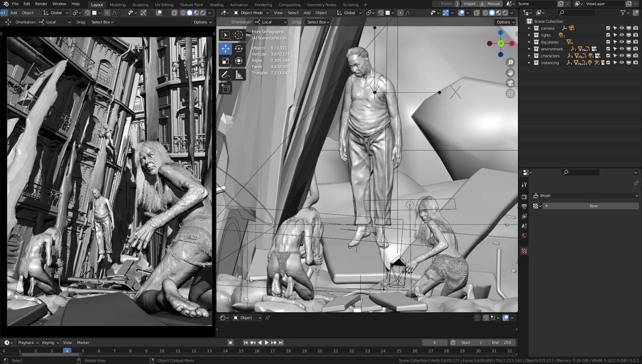Open the transform orientation Local dropdown
Viewport: 642px width, 364px height.
point(270,22)
